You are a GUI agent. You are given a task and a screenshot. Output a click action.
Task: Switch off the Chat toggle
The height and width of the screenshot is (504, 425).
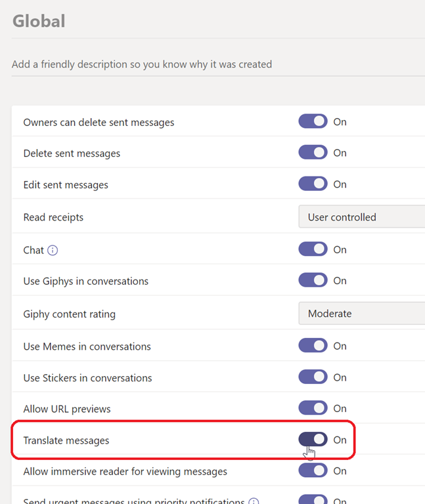(x=313, y=249)
